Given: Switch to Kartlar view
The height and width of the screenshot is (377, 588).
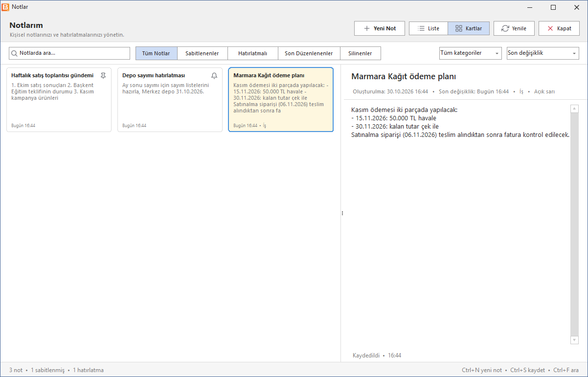Looking at the screenshot, I should [x=469, y=28].
